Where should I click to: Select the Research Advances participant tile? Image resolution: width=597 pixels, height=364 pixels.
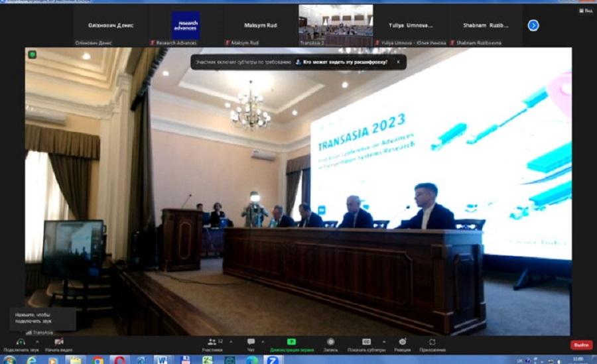click(x=186, y=26)
